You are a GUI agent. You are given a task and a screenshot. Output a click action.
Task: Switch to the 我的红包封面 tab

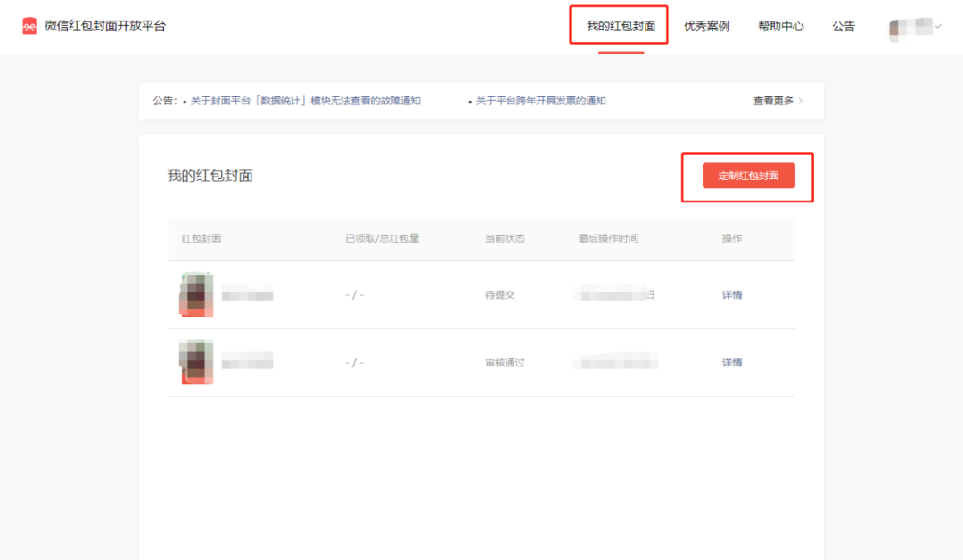tap(621, 25)
